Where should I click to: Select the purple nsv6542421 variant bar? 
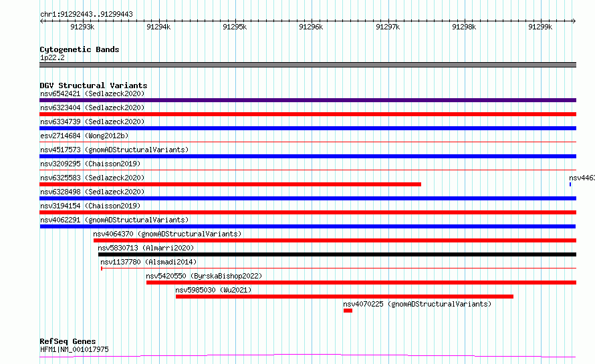tap(308, 100)
